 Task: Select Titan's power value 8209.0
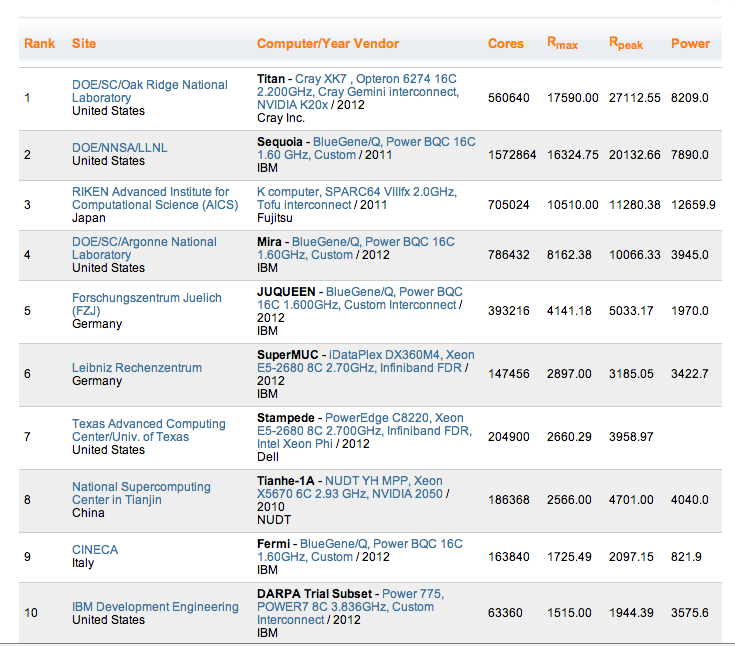690,98
